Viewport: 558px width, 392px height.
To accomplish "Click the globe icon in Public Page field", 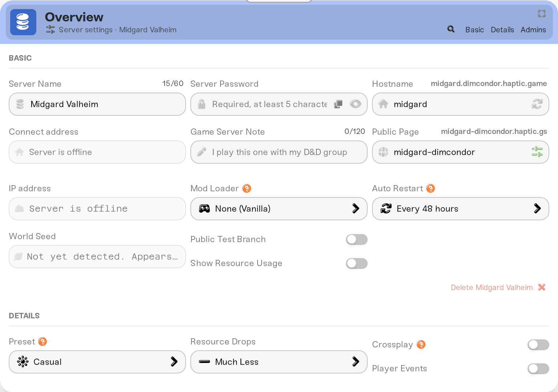I will pyautogui.click(x=383, y=152).
